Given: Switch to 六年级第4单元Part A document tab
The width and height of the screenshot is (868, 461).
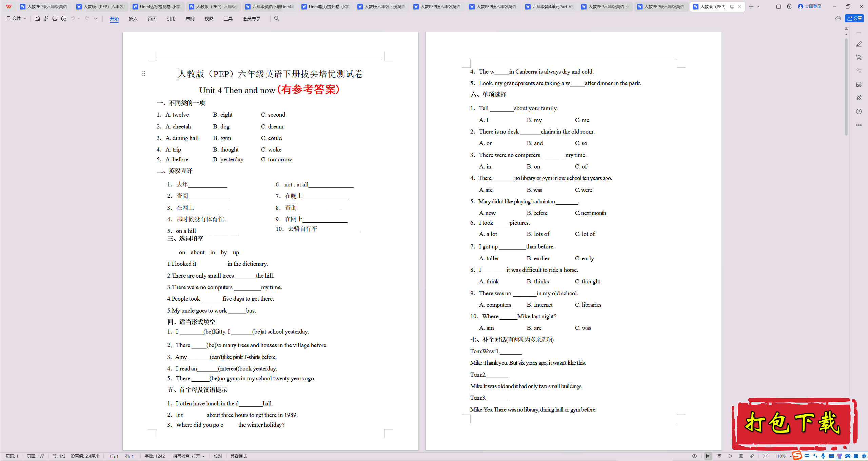Looking at the screenshot, I should [550, 6].
